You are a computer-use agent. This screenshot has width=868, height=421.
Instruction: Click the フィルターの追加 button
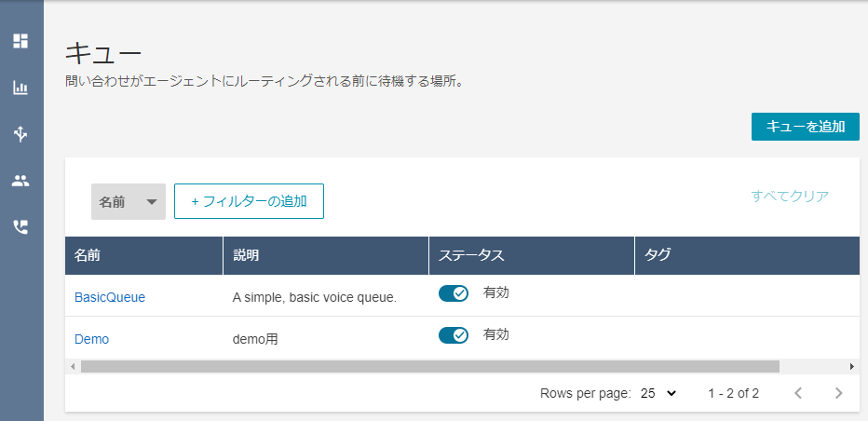249,201
